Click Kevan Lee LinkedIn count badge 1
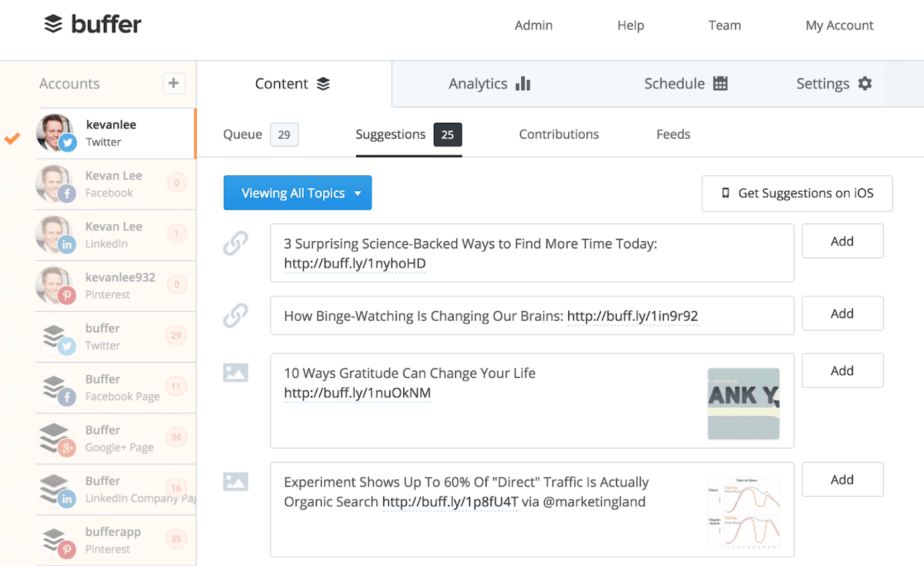 176,234
